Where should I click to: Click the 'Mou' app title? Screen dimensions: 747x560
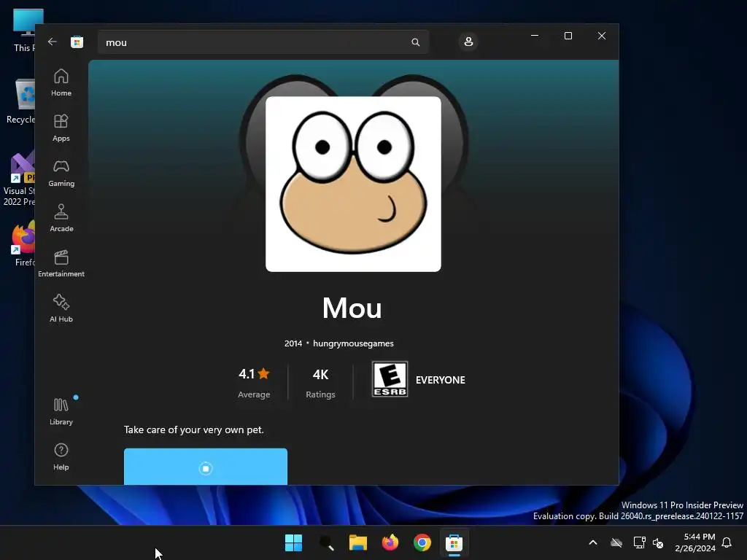(x=352, y=308)
